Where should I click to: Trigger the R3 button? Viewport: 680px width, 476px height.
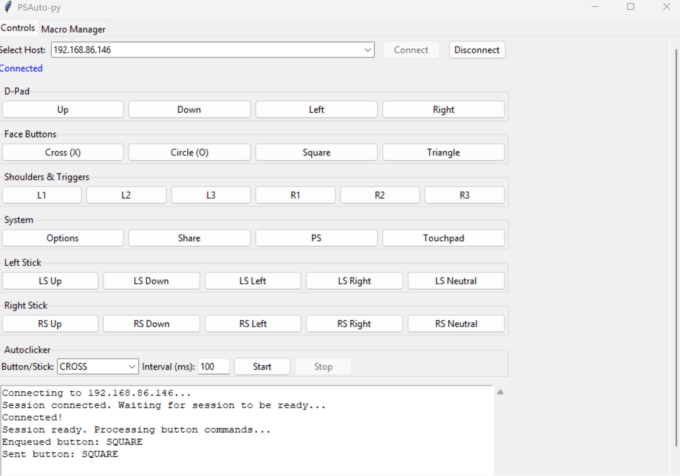coord(464,195)
